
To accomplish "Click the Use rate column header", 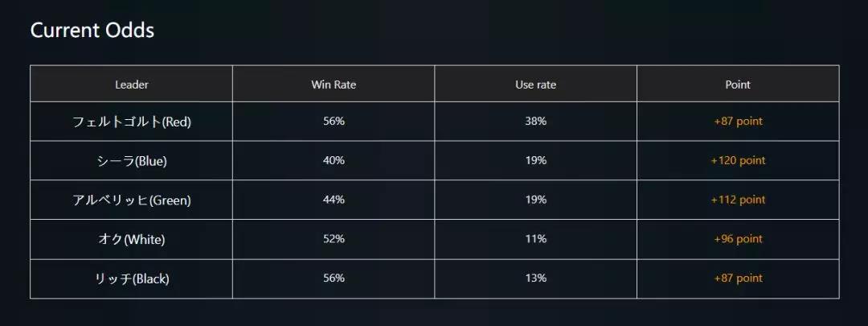I will click(535, 85).
